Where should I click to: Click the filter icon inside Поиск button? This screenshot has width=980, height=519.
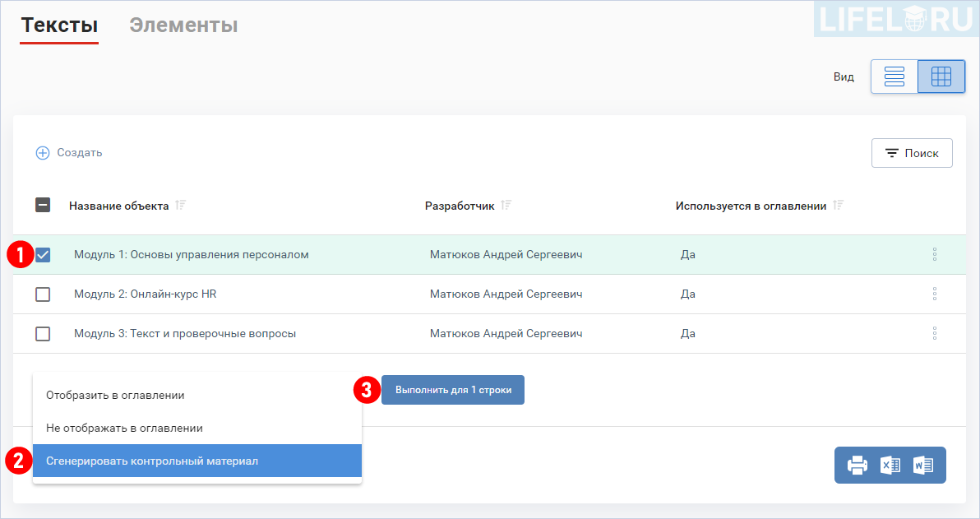click(894, 152)
